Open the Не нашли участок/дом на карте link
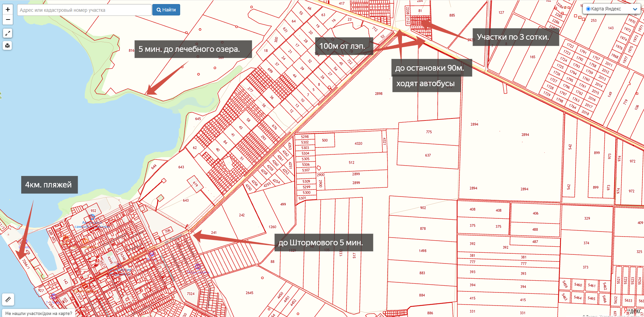 coord(39,313)
